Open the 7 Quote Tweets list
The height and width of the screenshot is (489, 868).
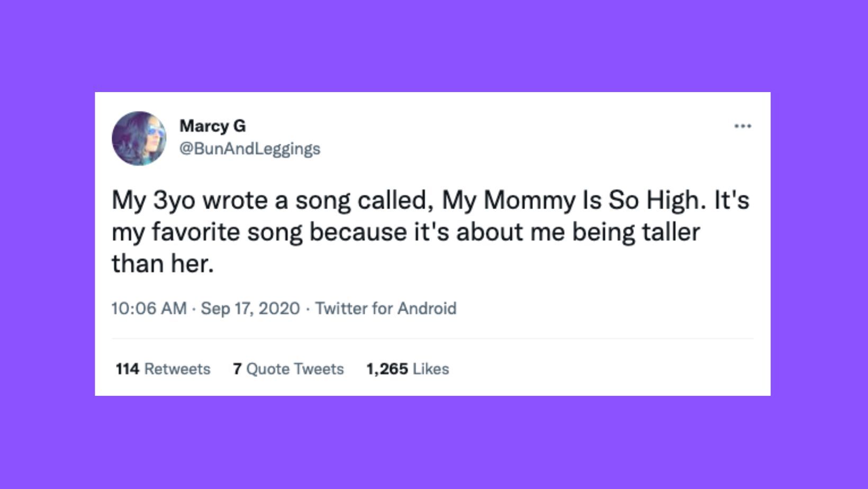click(x=288, y=369)
